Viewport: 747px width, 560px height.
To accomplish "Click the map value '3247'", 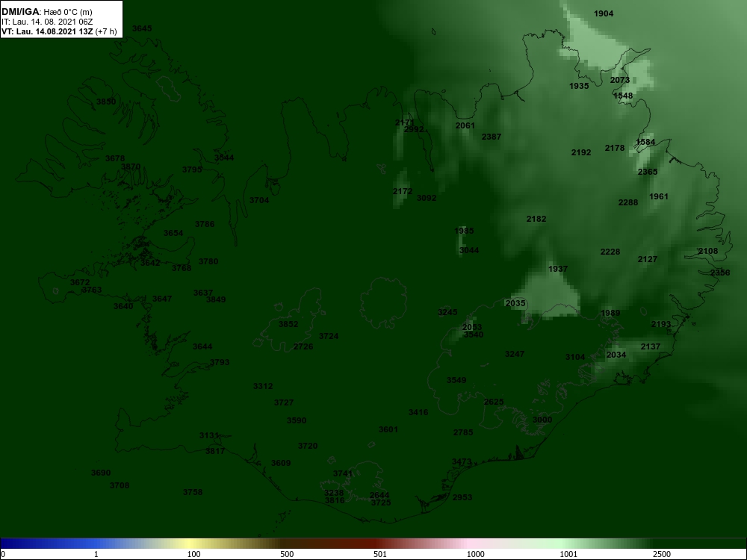I will tap(515, 354).
